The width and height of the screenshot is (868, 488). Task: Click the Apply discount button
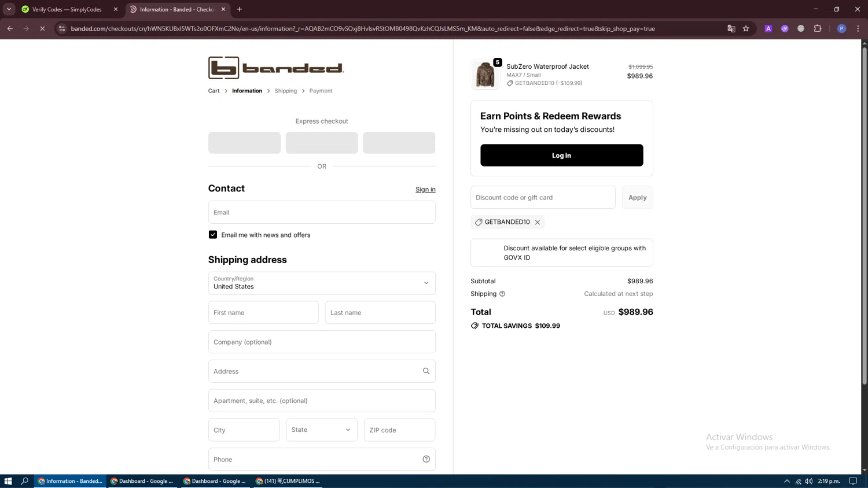point(637,197)
